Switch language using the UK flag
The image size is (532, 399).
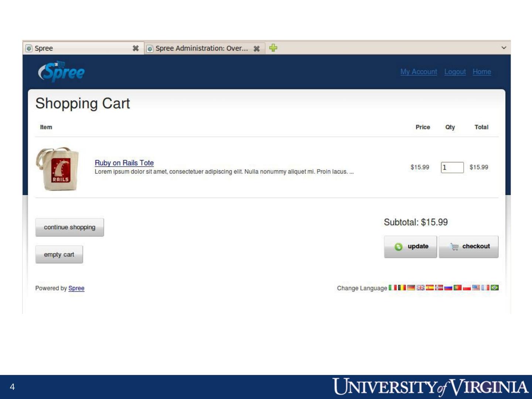tap(420, 287)
